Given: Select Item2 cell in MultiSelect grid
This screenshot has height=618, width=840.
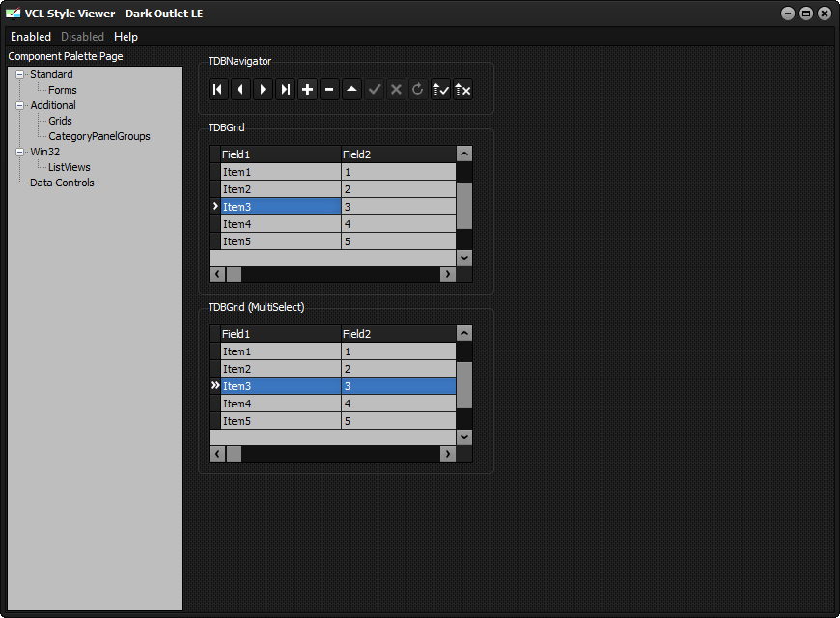Looking at the screenshot, I should pyautogui.click(x=281, y=369).
